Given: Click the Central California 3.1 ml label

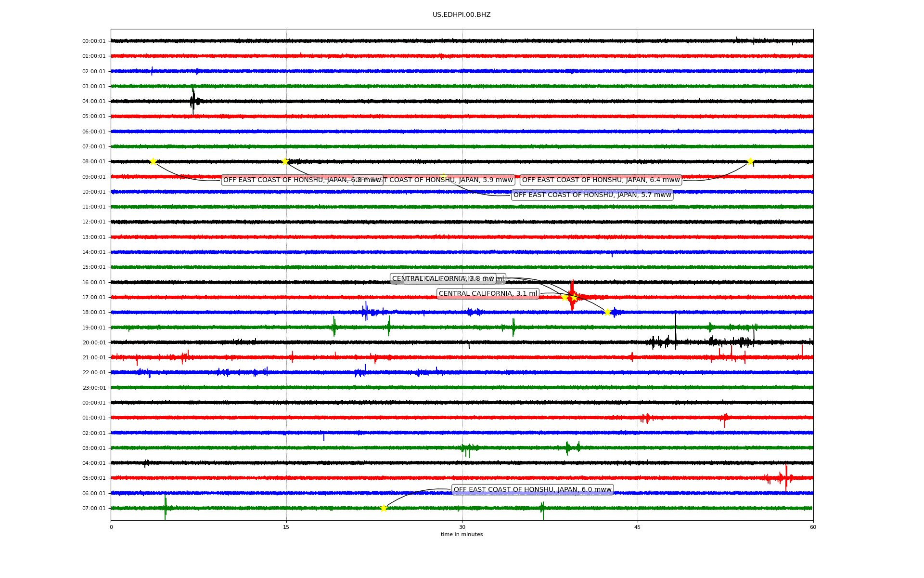Looking at the screenshot, I should (x=488, y=294).
